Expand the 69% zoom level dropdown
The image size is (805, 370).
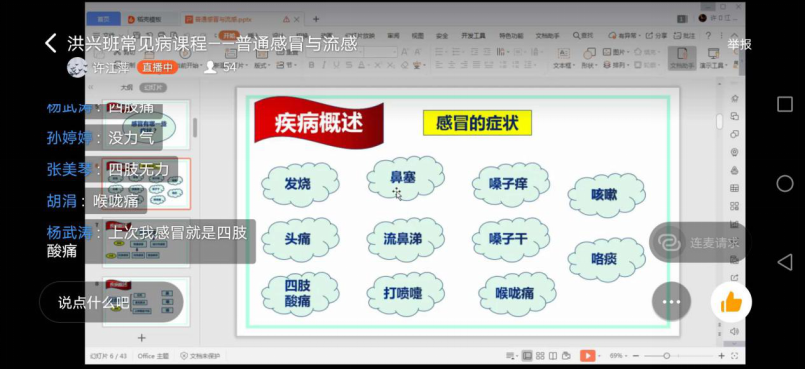(x=618, y=356)
